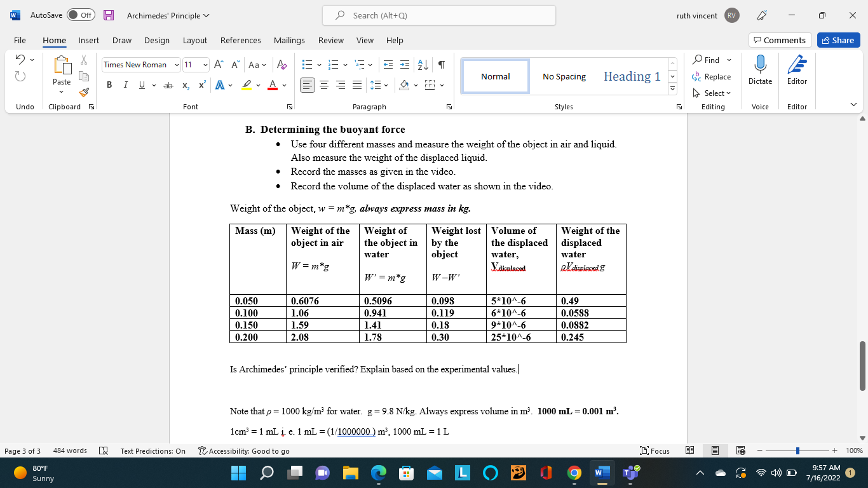Screen dimensions: 868x488
Task: Click the Cut scissors icon
Action: (83, 60)
